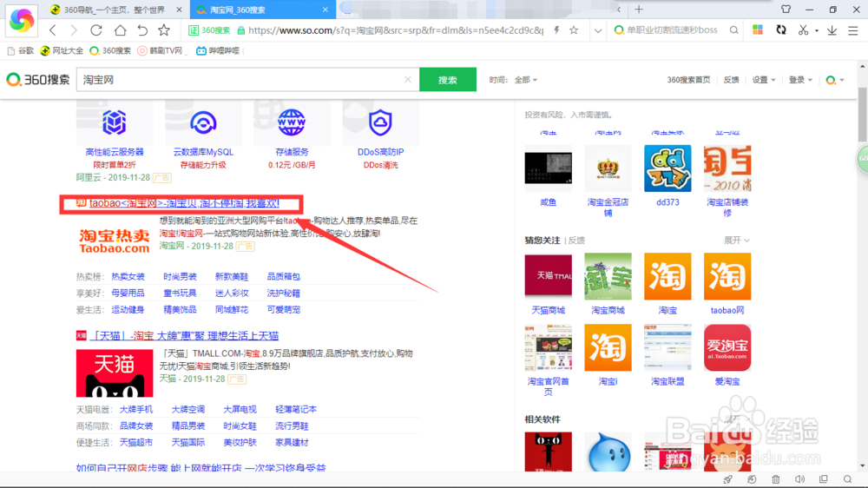868x488 pixels.
Task: Go forward with the browser forward arrow
Action: click(74, 30)
